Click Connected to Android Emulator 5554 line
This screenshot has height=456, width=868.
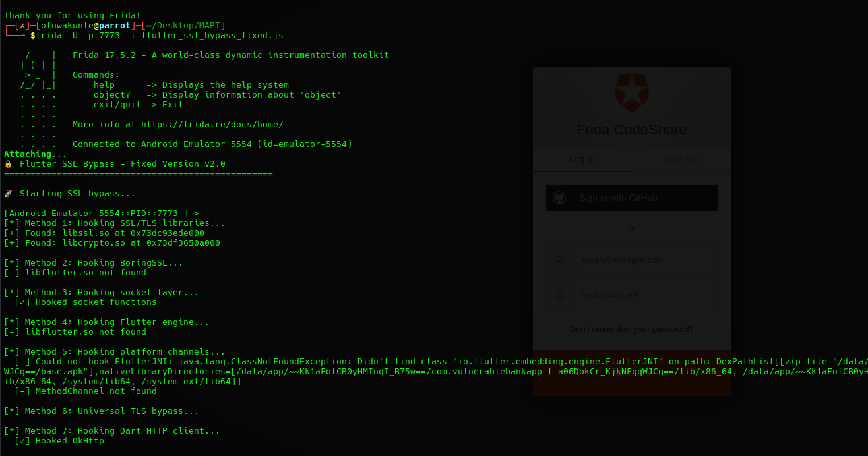click(x=212, y=144)
